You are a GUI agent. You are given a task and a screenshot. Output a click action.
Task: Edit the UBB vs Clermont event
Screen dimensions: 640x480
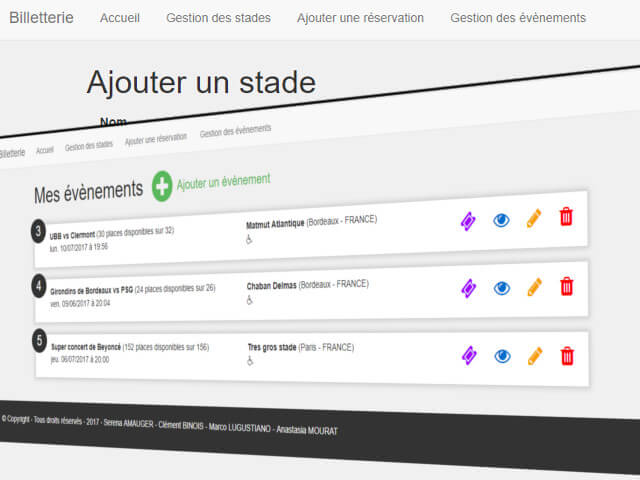point(534,218)
